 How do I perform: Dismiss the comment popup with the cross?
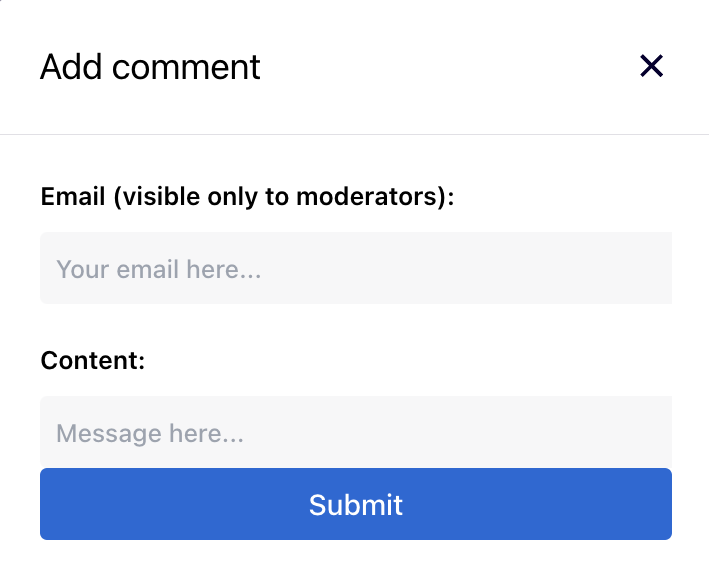click(651, 66)
